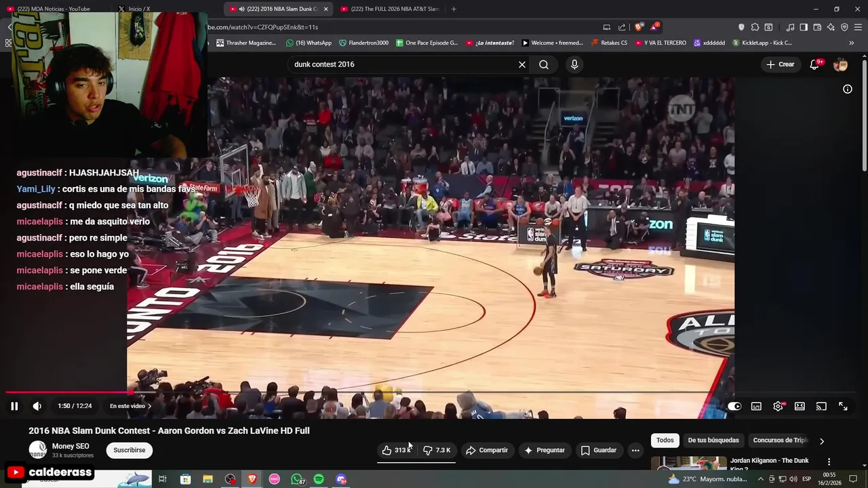Show hidden system tray icons
The height and width of the screenshot is (488, 868).
[x=761, y=479]
